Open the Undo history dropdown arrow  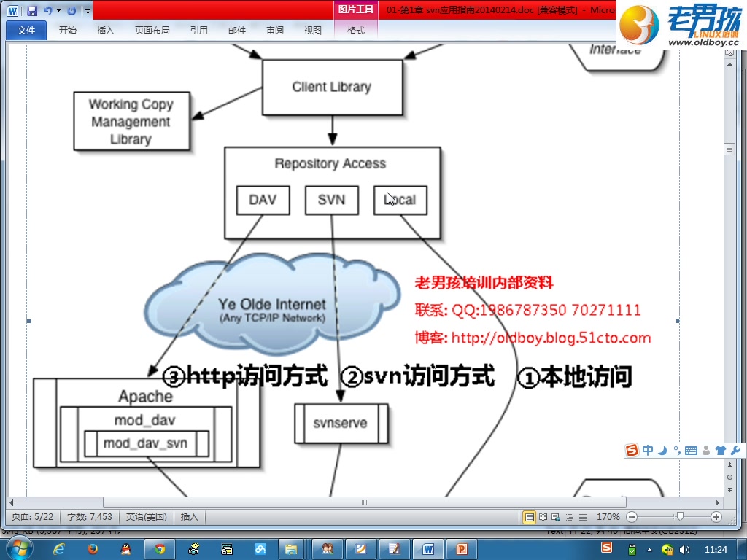coord(59,11)
